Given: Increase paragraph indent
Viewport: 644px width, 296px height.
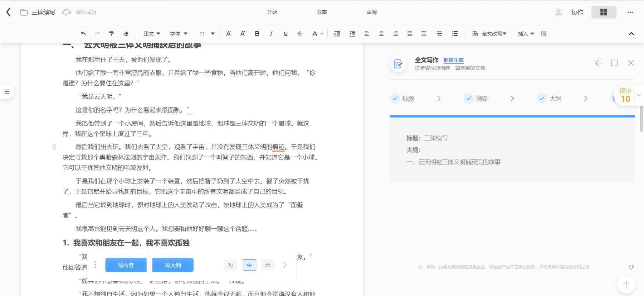Looking at the screenshot, I should coord(337,34).
